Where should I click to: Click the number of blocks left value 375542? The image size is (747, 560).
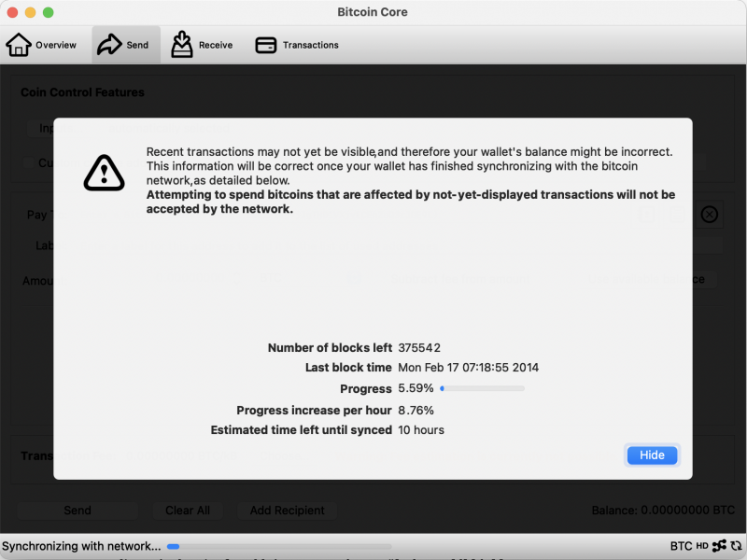(419, 348)
